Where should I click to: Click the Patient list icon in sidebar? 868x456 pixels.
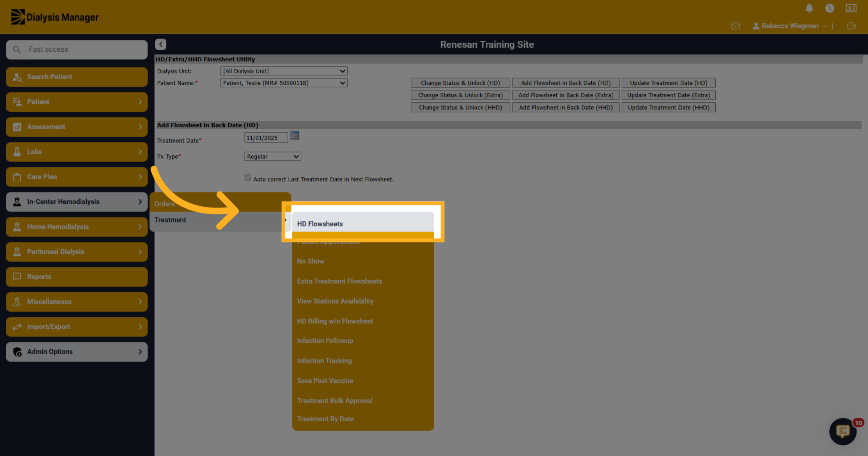tap(17, 102)
